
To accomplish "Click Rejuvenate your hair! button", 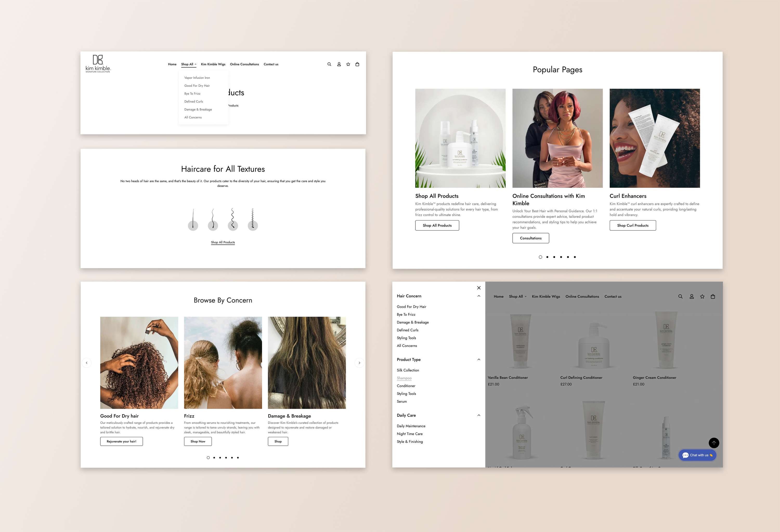I will 121,442.
